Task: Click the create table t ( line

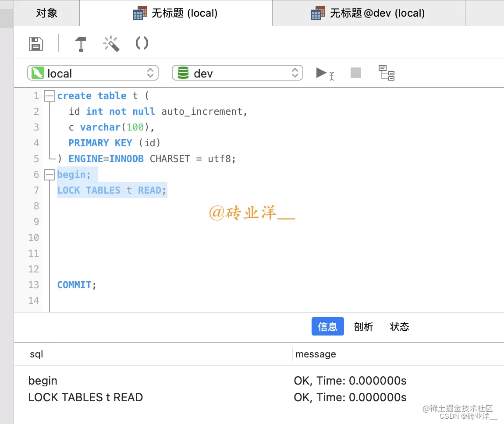Action: point(103,96)
